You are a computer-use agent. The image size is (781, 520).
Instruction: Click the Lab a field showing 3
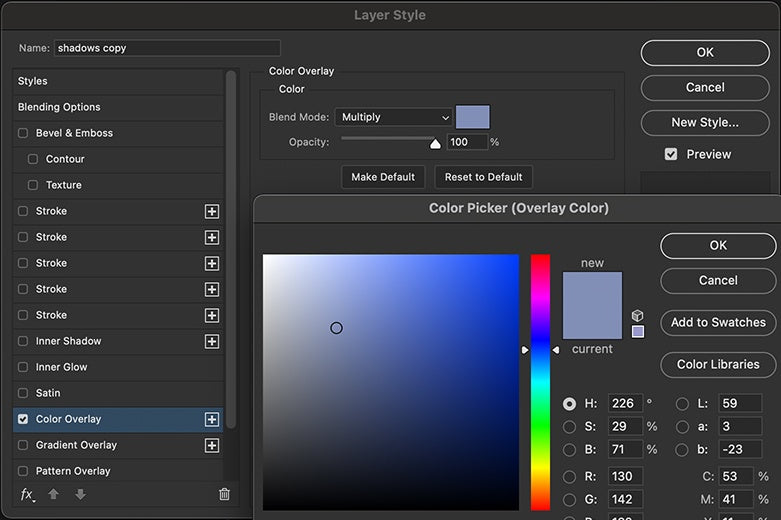(740, 426)
